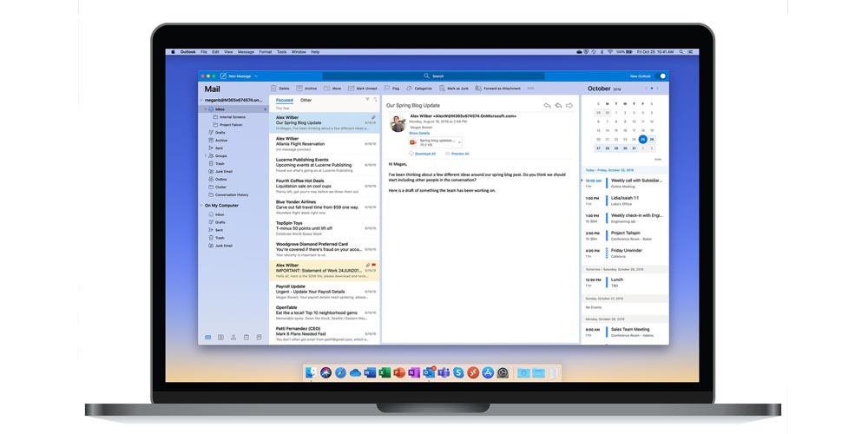This screenshot has width=868, height=434.
Task: Open the Categorize toolbar option
Action: click(x=419, y=88)
